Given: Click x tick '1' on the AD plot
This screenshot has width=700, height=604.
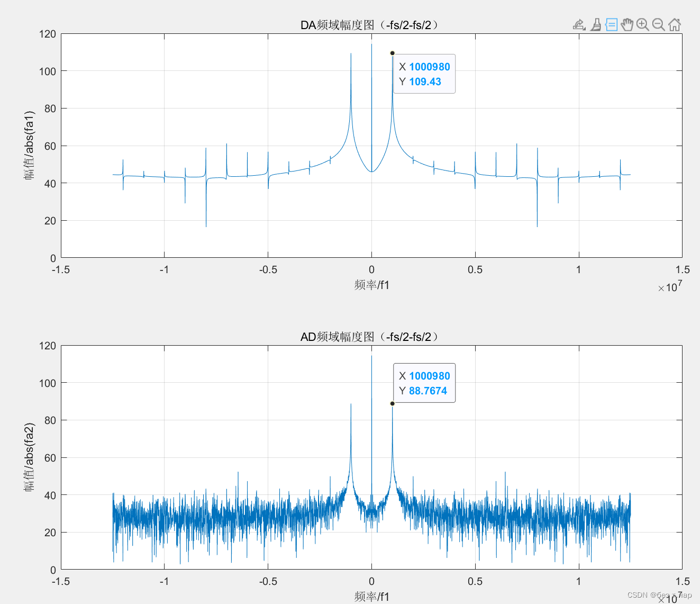Looking at the screenshot, I should pos(579,581).
